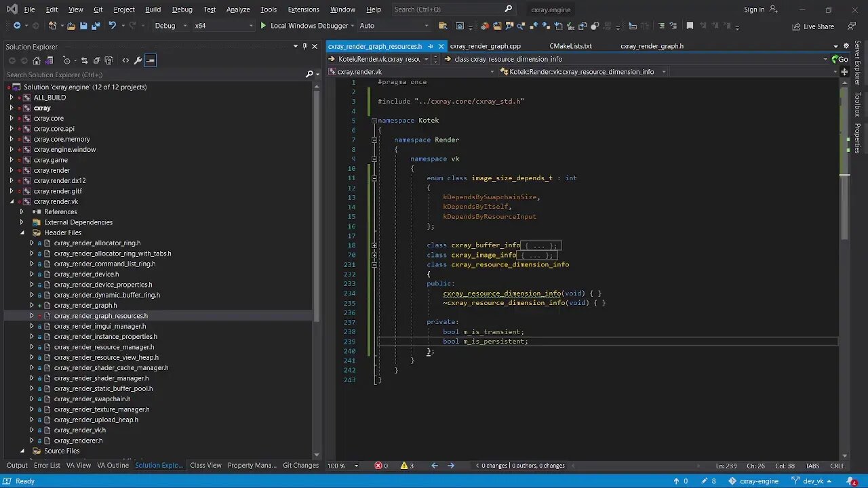
Task: Click the pending changes pencil icon showing 8
Action: [x=709, y=481]
